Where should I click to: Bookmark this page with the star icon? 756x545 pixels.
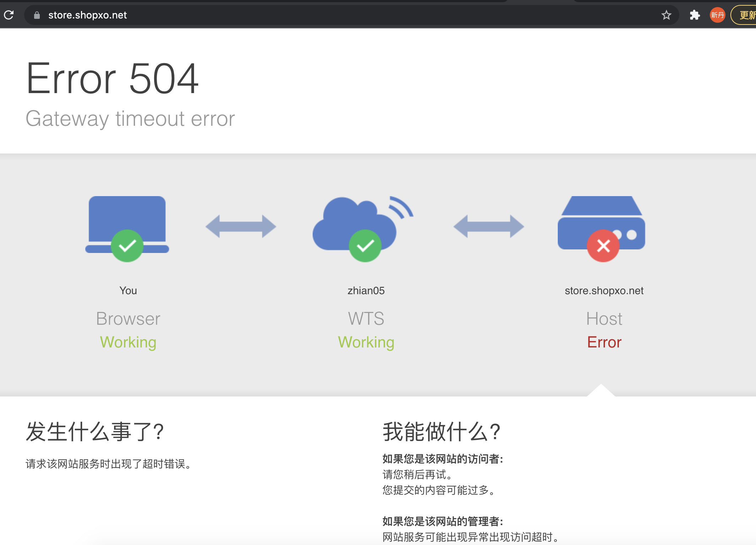[x=666, y=15]
